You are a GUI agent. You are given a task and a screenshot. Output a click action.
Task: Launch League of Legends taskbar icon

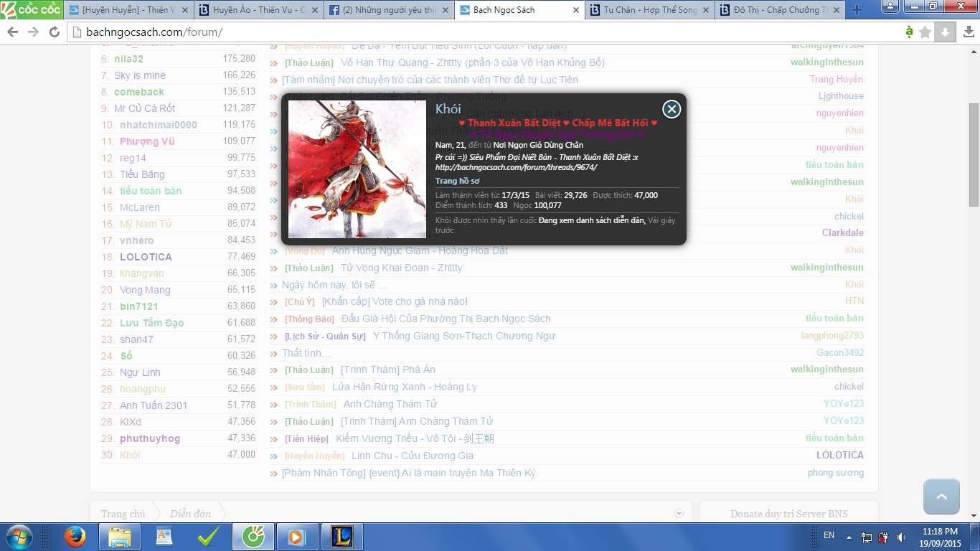click(x=341, y=536)
